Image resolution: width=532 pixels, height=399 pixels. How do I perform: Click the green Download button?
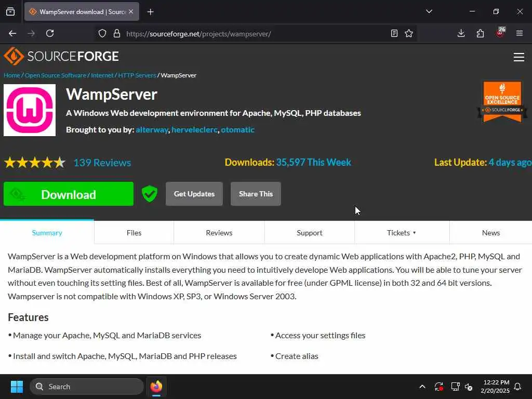[x=69, y=194]
